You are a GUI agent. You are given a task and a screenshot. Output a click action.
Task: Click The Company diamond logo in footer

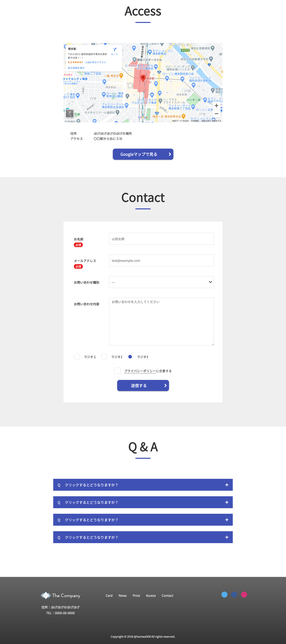pyautogui.click(x=46, y=595)
